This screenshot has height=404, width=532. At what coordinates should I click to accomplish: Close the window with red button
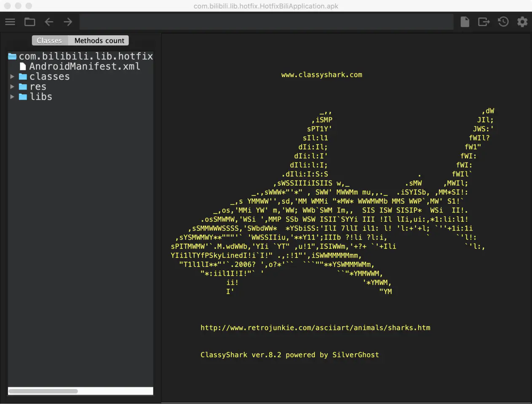(x=7, y=6)
